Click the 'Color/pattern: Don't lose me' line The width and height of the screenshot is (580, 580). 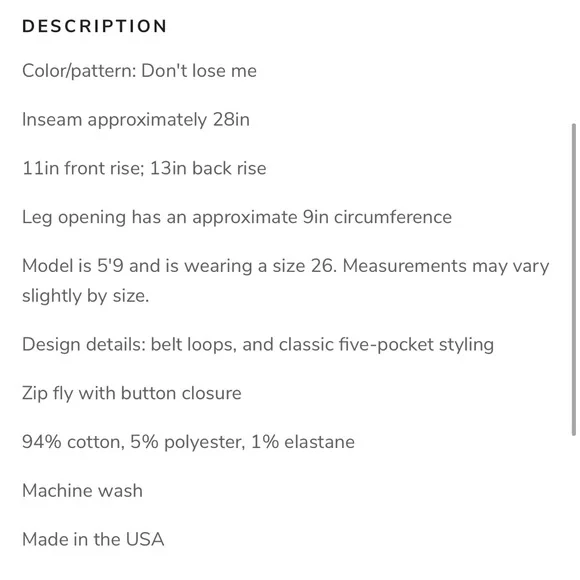pyautogui.click(x=139, y=71)
